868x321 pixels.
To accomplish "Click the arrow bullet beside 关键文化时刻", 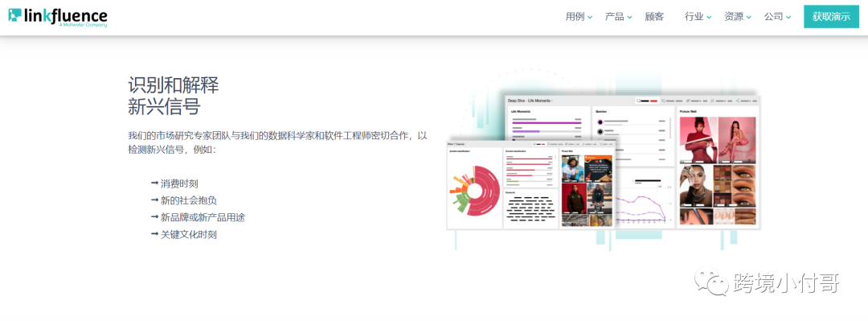I will pos(154,234).
